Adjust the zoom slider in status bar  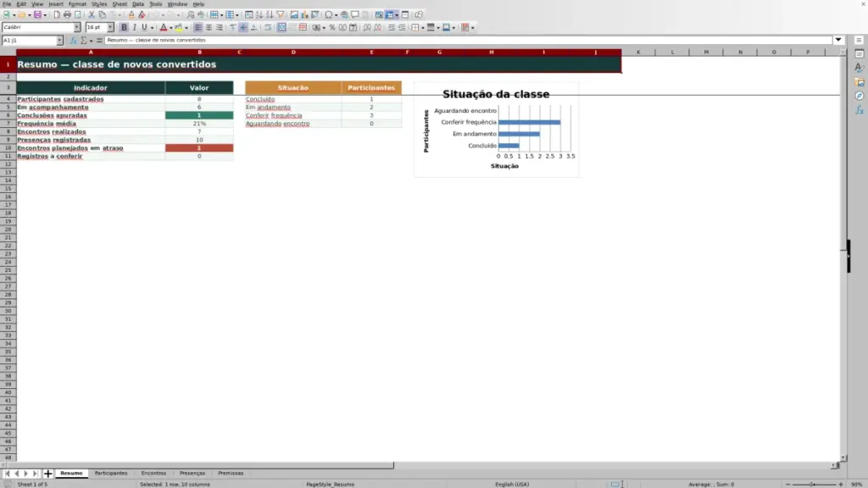coord(814,484)
